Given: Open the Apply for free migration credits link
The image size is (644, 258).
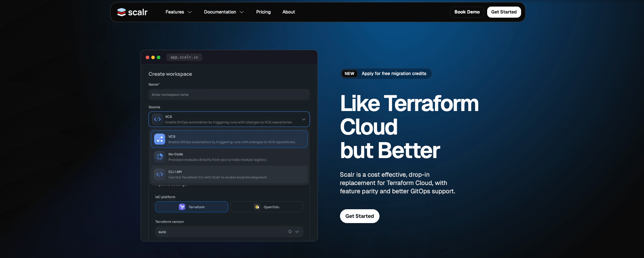Looking at the screenshot, I should pyautogui.click(x=394, y=74).
